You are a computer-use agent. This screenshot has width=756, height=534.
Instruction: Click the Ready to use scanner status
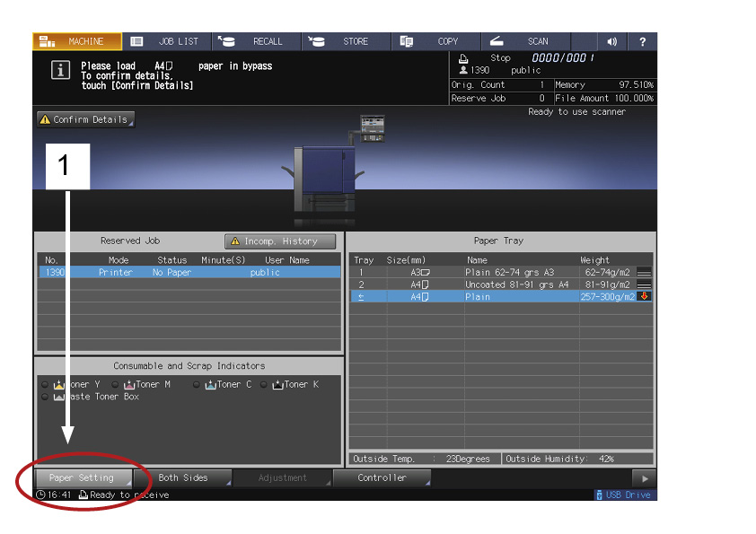pyautogui.click(x=576, y=112)
